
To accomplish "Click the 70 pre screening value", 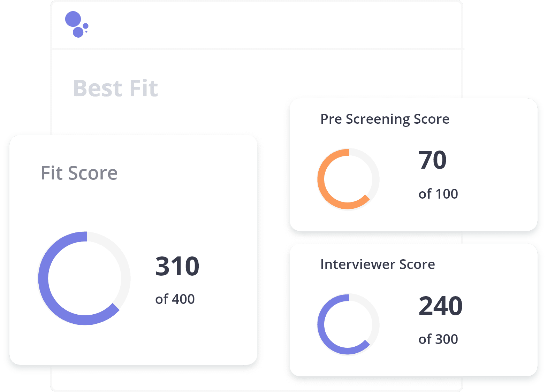I will 432,160.
